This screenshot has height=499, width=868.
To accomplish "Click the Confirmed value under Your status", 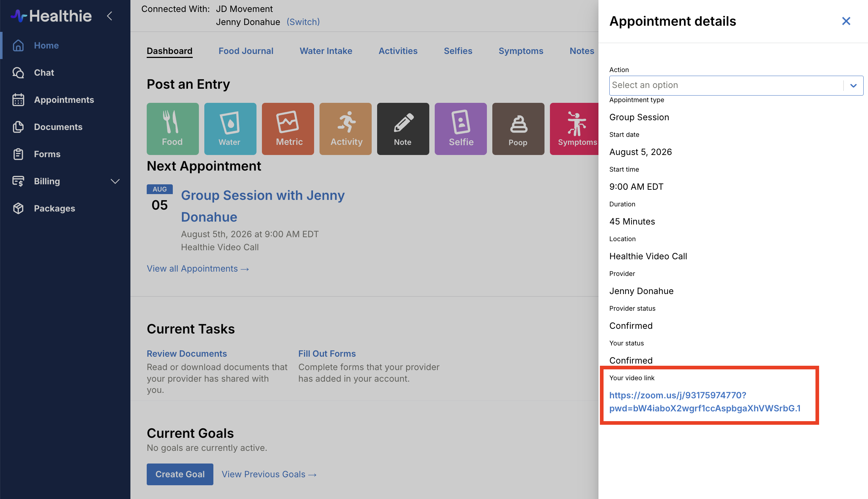I will tap(631, 361).
